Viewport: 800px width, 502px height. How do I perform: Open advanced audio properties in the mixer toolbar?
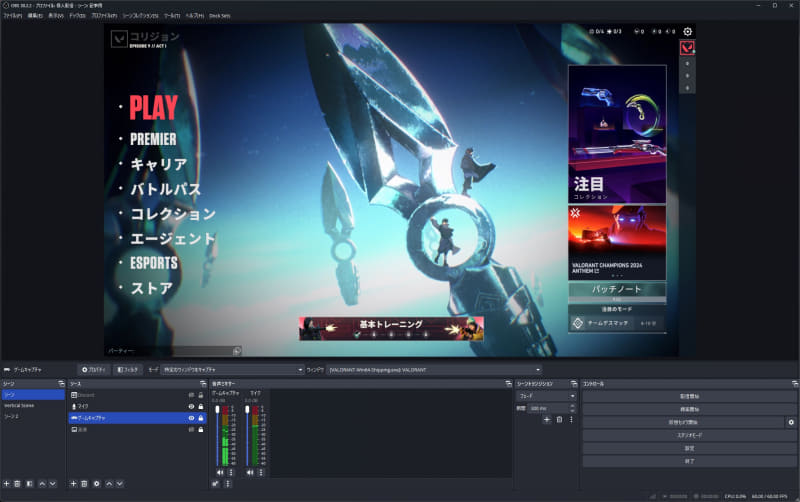point(216,484)
